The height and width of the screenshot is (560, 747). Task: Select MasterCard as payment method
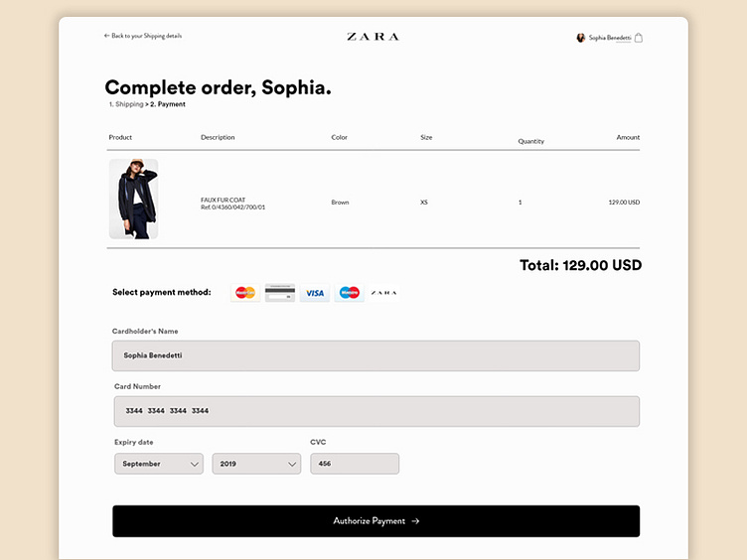click(245, 293)
